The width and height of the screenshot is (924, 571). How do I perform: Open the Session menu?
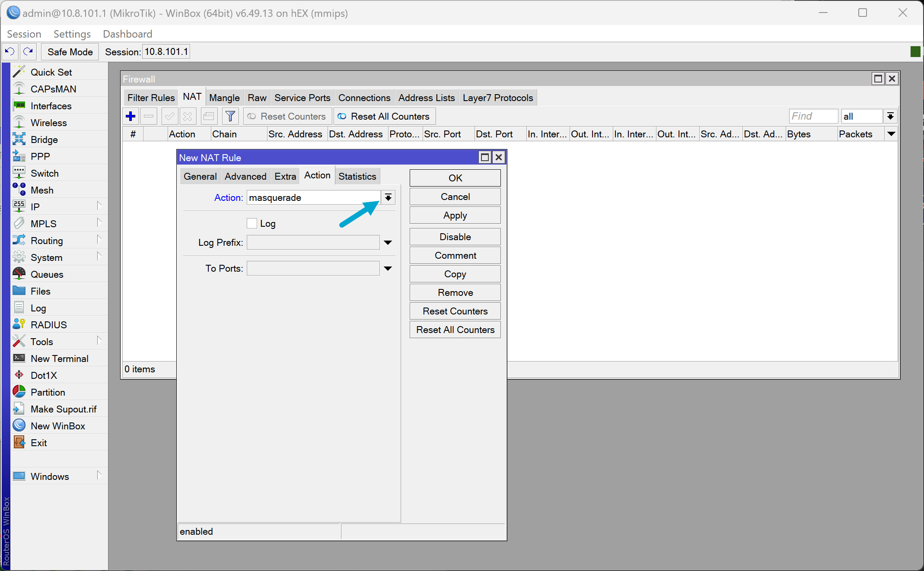[x=24, y=34]
